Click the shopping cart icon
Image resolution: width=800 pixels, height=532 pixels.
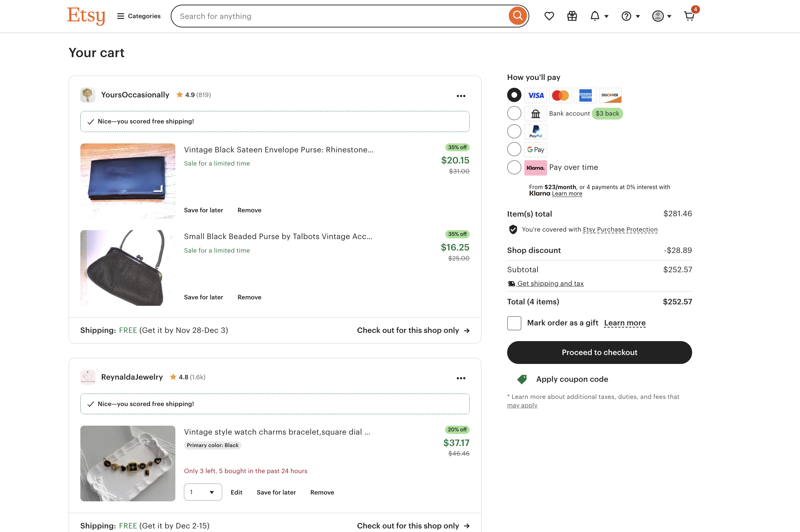(689, 16)
